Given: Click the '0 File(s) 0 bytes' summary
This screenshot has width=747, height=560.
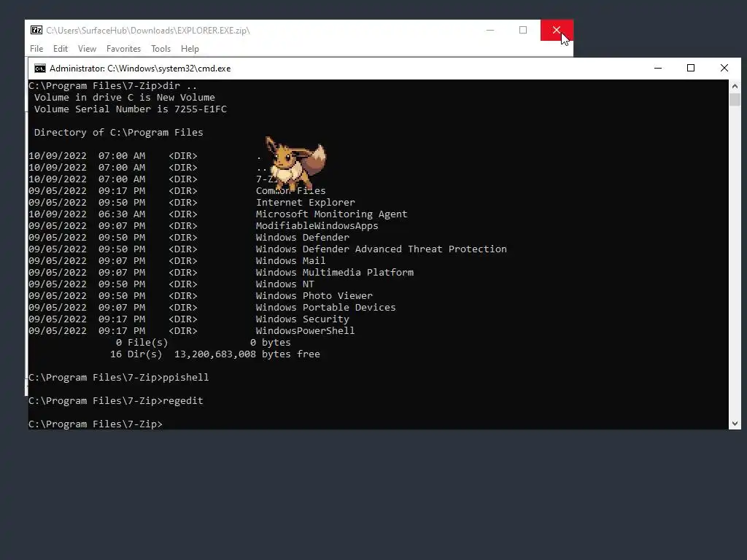Looking at the screenshot, I should pos(203,343).
